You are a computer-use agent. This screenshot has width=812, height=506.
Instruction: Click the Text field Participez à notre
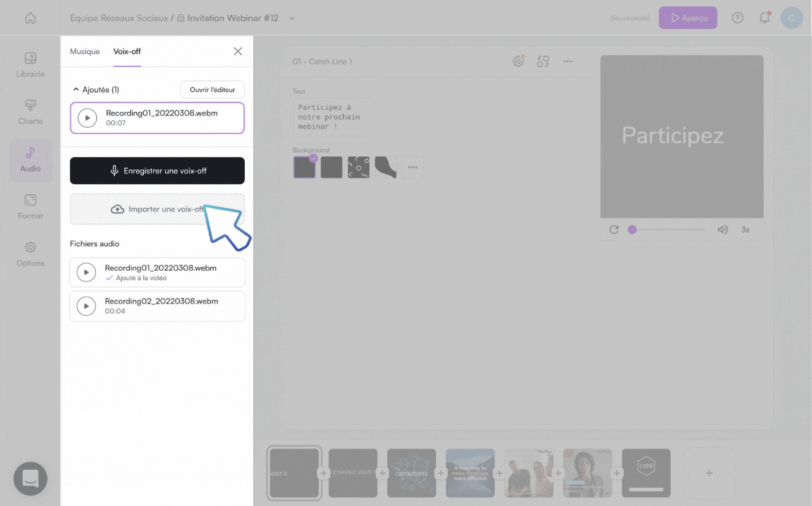pos(331,117)
